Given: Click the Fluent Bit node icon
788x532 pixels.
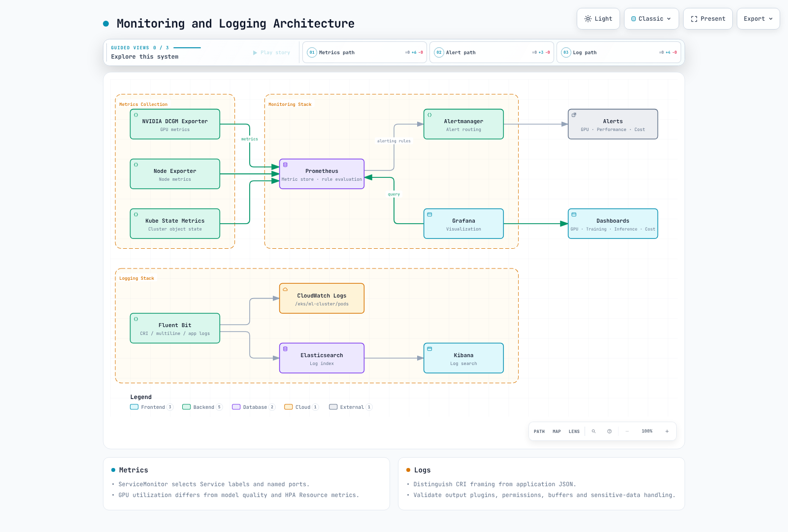Looking at the screenshot, I should point(136,319).
